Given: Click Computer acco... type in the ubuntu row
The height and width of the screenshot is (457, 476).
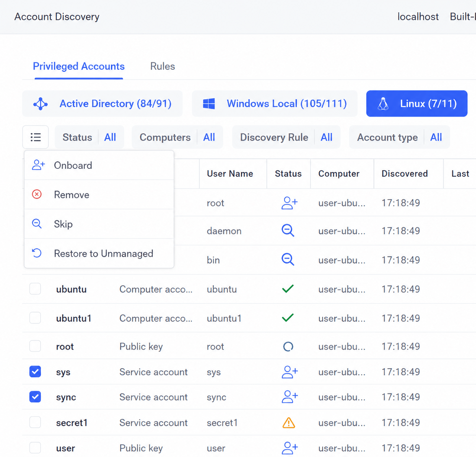Looking at the screenshot, I should coord(156,289).
